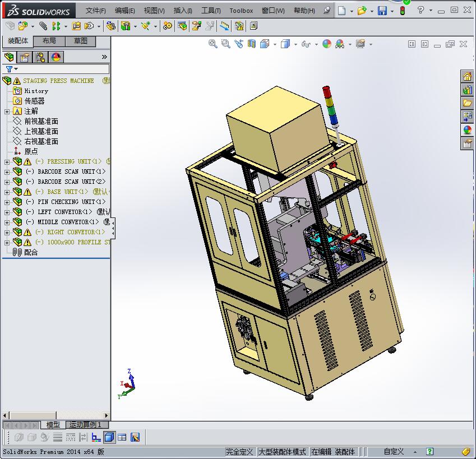Click the Display Style cube icon
This screenshot has width=476, height=459.
click(x=285, y=44)
